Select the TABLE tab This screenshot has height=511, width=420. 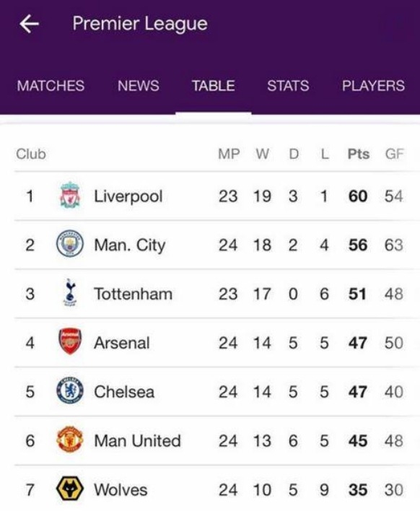(214, 86)
